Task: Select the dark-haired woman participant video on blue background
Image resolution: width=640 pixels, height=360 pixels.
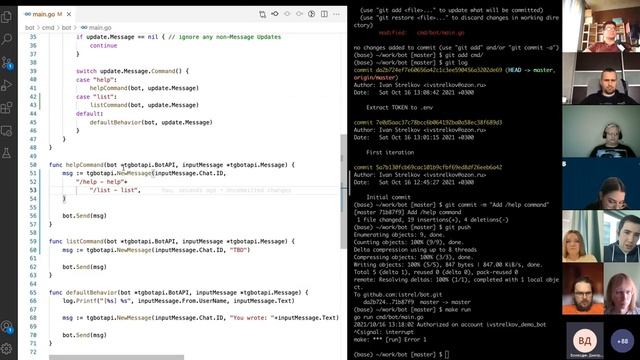Action: [x=601, y=184]
